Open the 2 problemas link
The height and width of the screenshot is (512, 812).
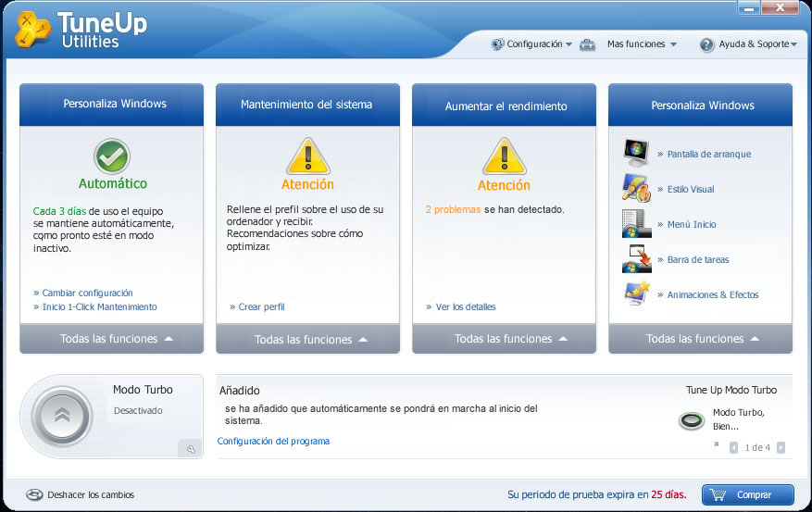coord(453,209)
